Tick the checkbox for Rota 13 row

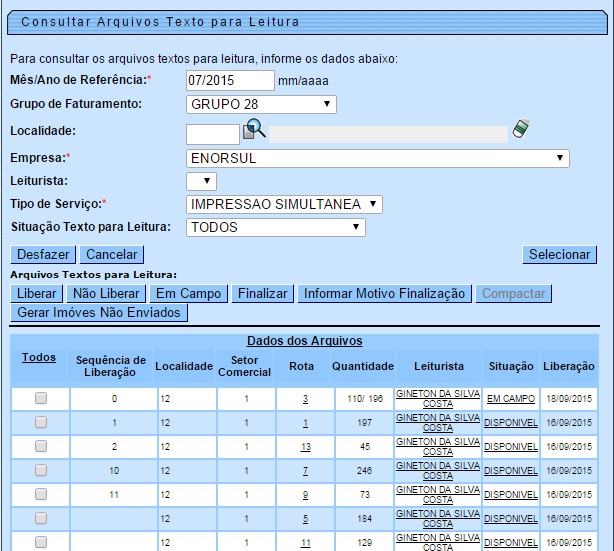click(41, 446)
